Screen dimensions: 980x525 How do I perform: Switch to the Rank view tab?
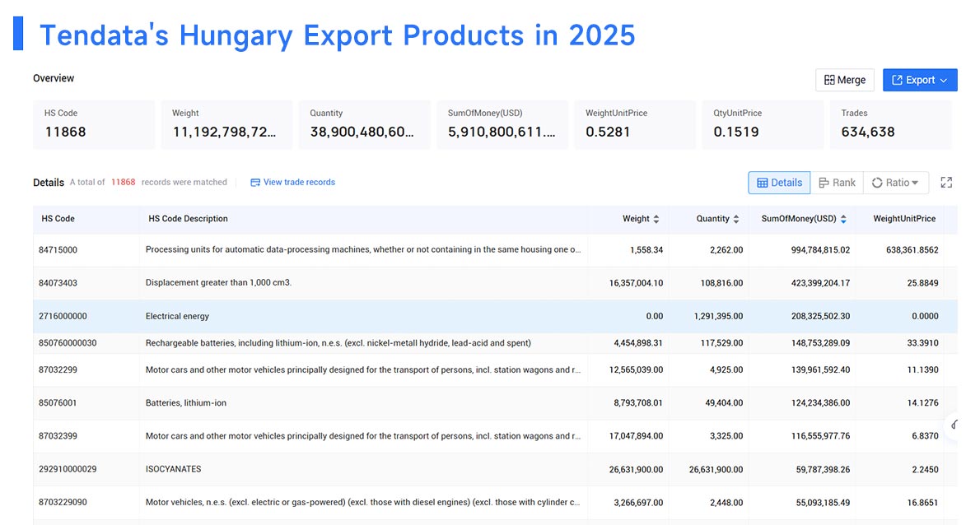837,183
